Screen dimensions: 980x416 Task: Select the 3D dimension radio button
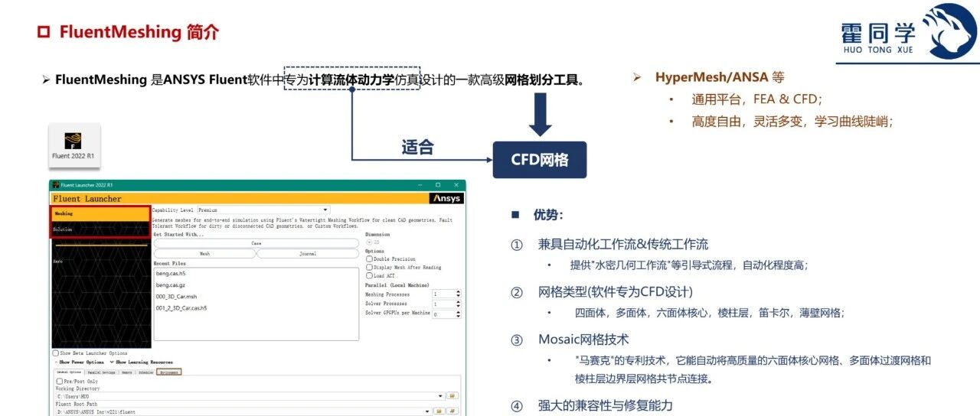click(x=368, y=242)
